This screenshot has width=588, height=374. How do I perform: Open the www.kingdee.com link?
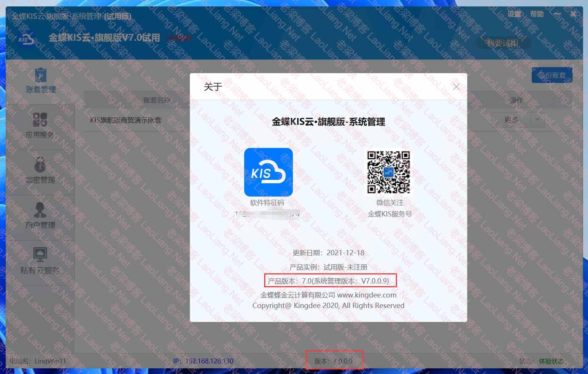(x=366, y=295)
